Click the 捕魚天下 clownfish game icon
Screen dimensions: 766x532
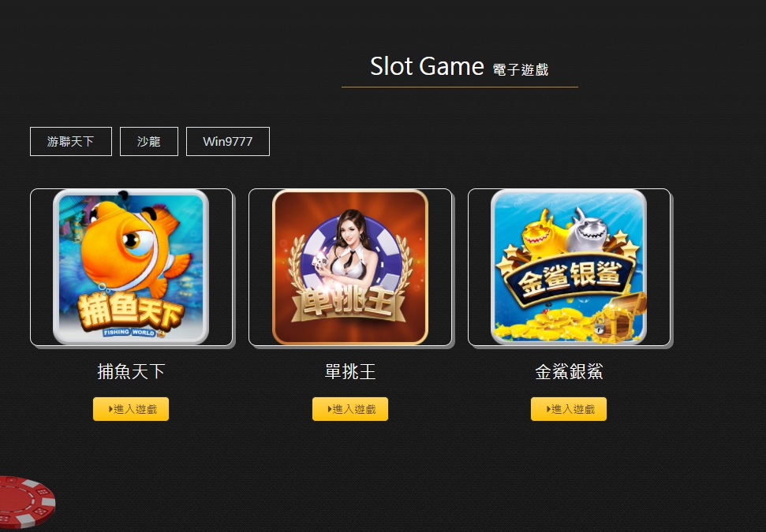pyautogui.click(x=131, y=267)
